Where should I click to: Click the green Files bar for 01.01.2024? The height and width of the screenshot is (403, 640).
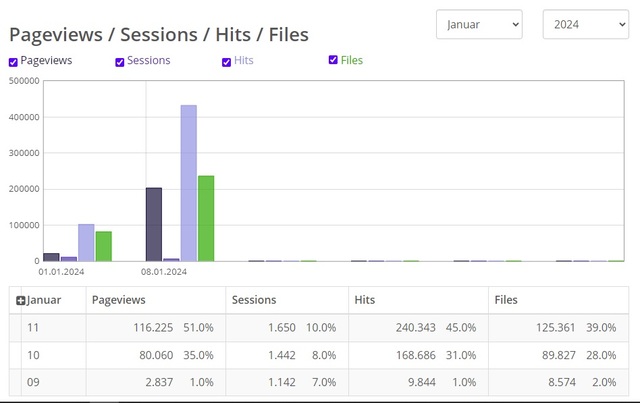103,246
